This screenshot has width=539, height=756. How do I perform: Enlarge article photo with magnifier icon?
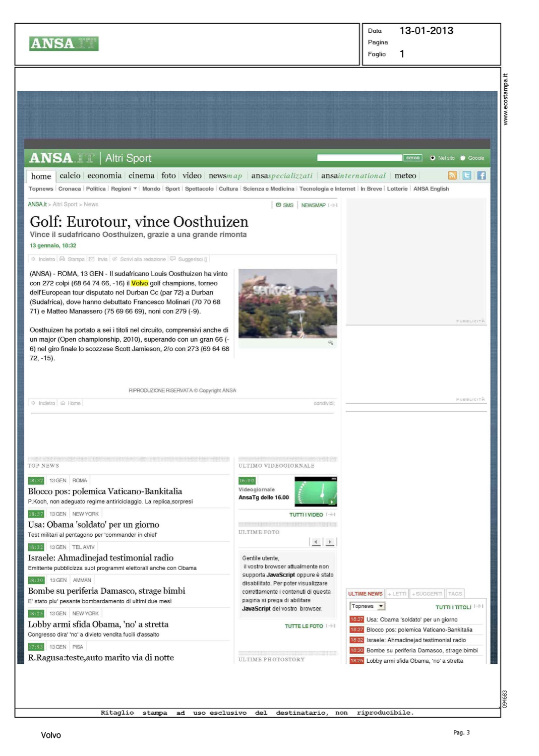point(331,343)
